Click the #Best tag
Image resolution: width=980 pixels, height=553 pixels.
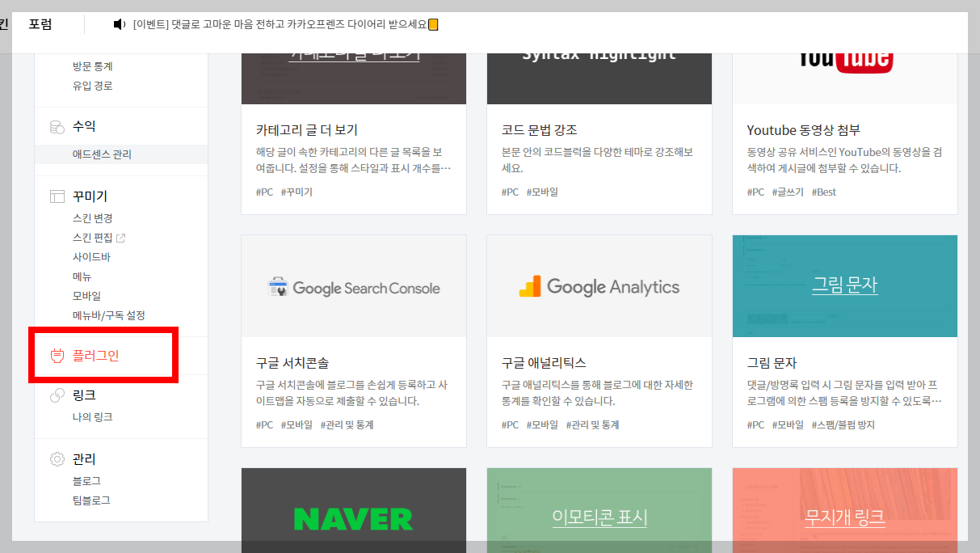point(824,192)
